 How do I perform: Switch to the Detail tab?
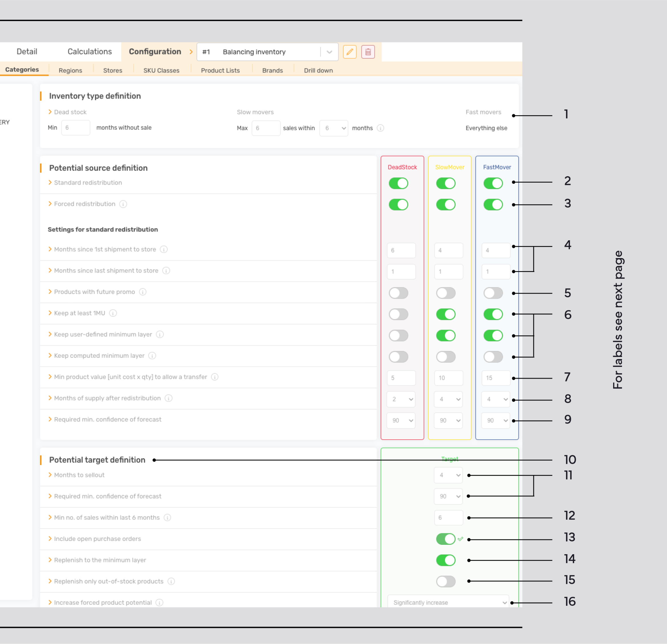(x=27, y=52)
